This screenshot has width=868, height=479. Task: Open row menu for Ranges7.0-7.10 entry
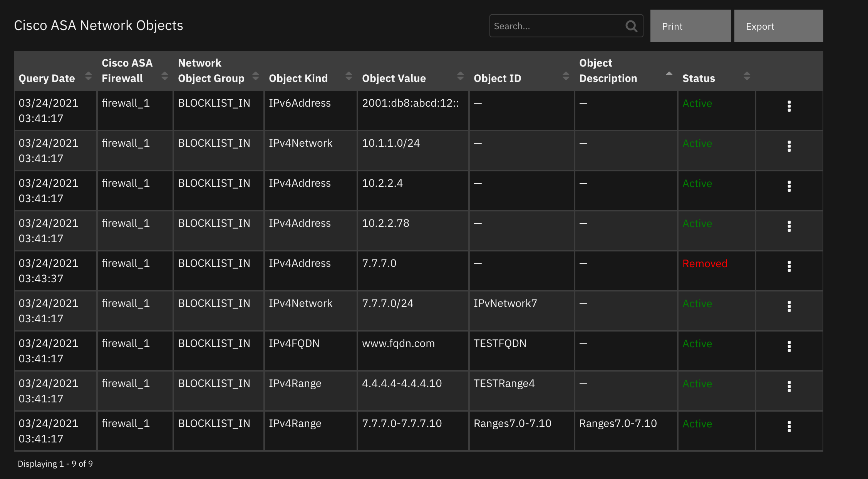[x=789, y=427]
